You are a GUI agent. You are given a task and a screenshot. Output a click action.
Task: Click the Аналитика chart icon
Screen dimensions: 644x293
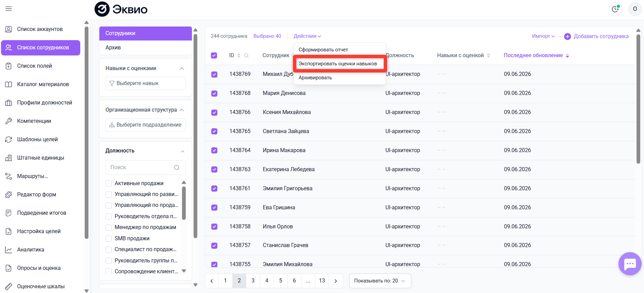coord(9,250)
